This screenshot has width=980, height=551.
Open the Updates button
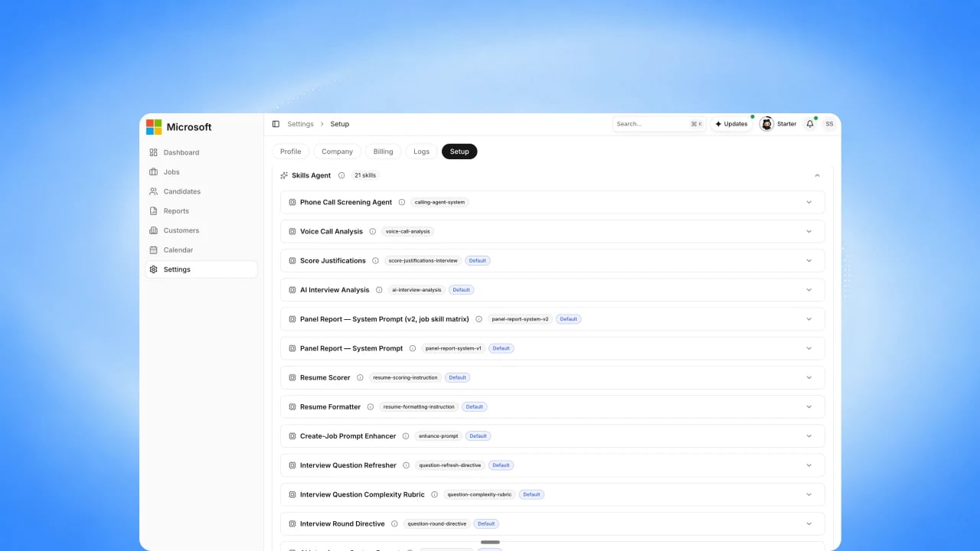[731, 124]
